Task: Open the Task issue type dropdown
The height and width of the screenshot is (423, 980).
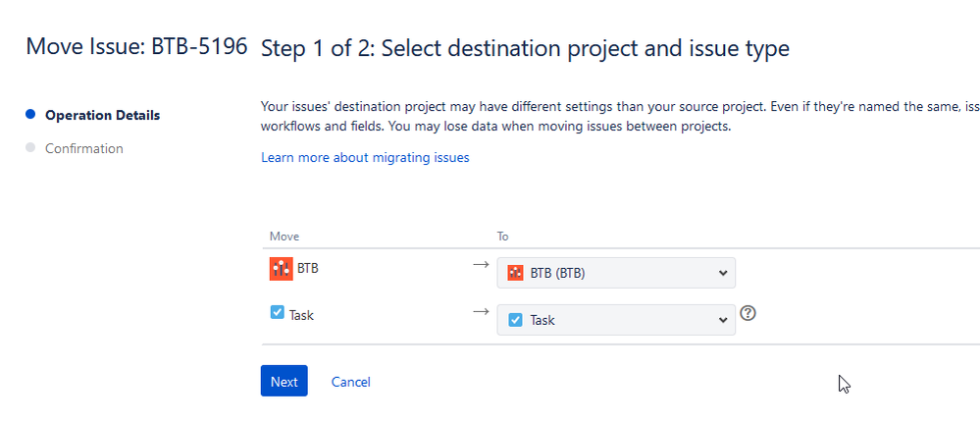Action: (616, 320)
